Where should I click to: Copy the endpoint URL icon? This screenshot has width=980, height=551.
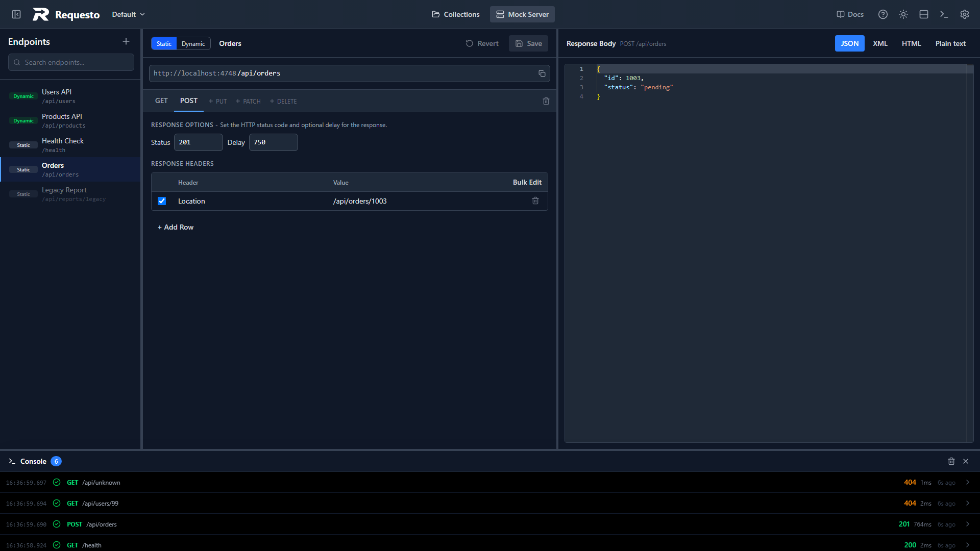click(x=542, y=73)
